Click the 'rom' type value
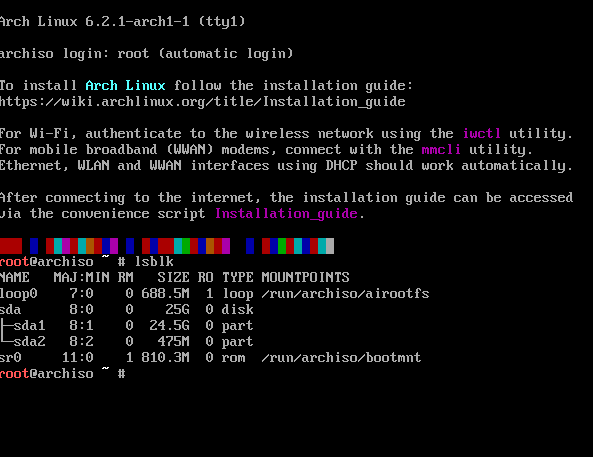Screen dimensions: 593x457 click(x=233, y=358)
